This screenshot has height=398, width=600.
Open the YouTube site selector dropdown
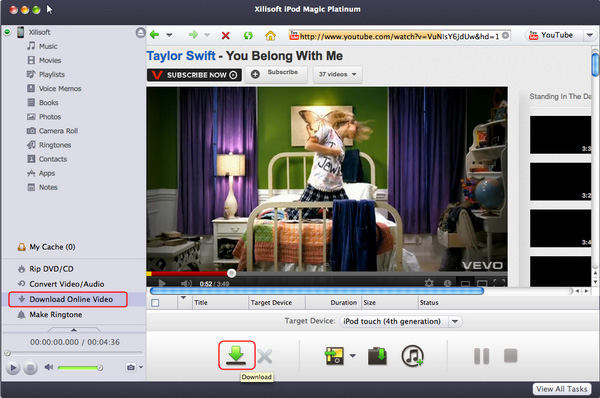coord(589,35)
